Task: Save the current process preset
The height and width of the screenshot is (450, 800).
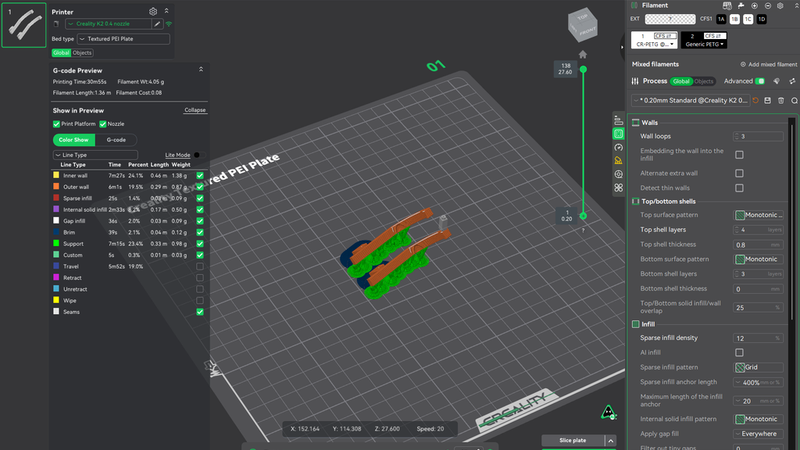Action: 767,101
